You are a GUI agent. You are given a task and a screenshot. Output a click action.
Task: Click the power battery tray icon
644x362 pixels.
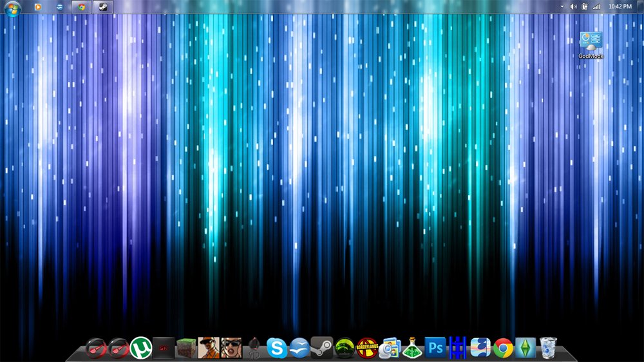[x=585, y=6]
